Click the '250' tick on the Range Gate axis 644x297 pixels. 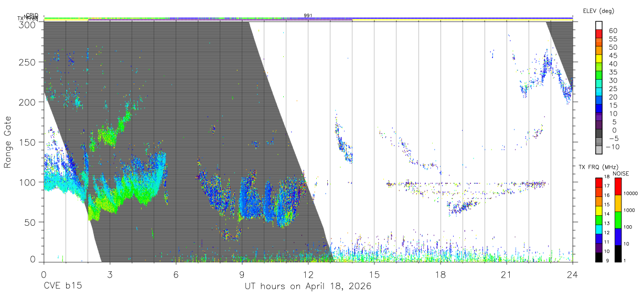coord(27,62)
